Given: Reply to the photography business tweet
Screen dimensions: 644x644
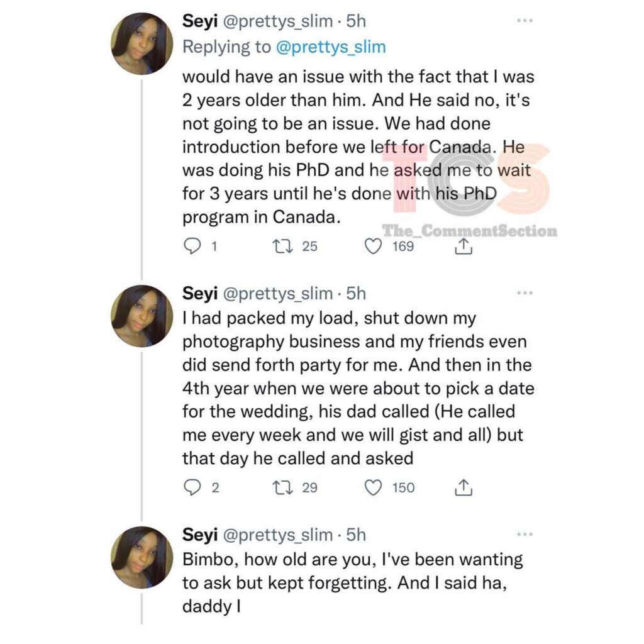Looking at the screenshot, I should [191, 487].
